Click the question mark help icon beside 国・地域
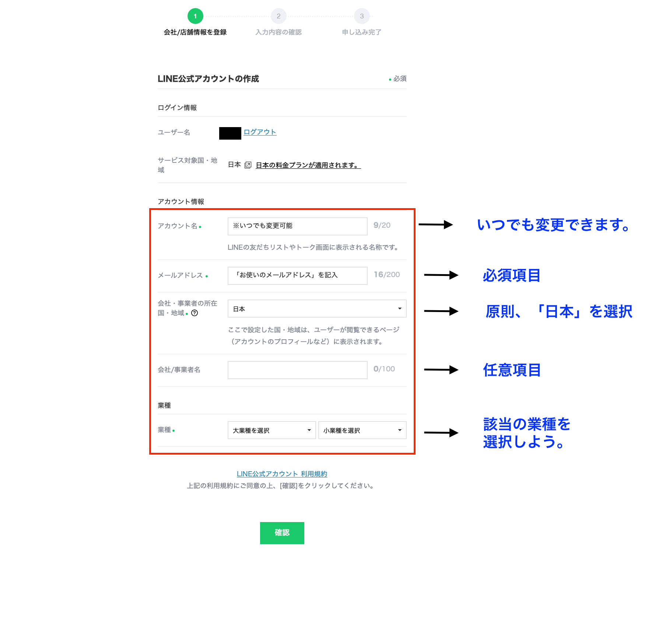Viewport: 655px width, 644px height. click(x=195, y=313)
